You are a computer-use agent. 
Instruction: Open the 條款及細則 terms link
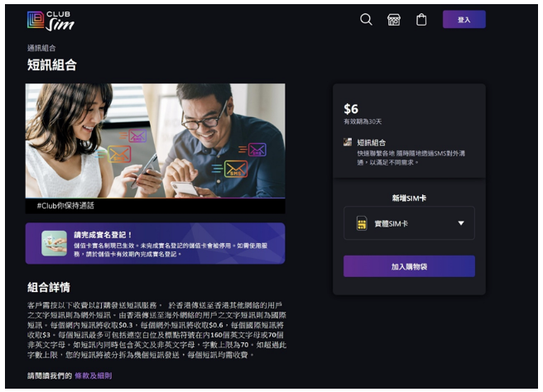point(94,375)
